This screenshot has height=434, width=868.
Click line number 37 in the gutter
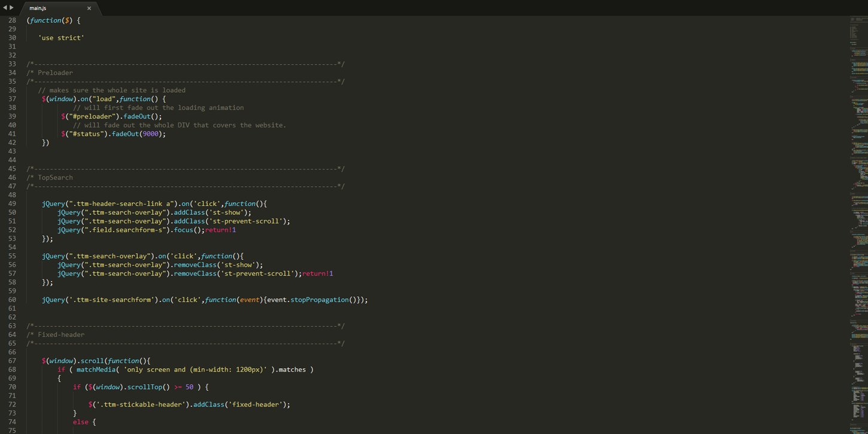pos(12,99)
